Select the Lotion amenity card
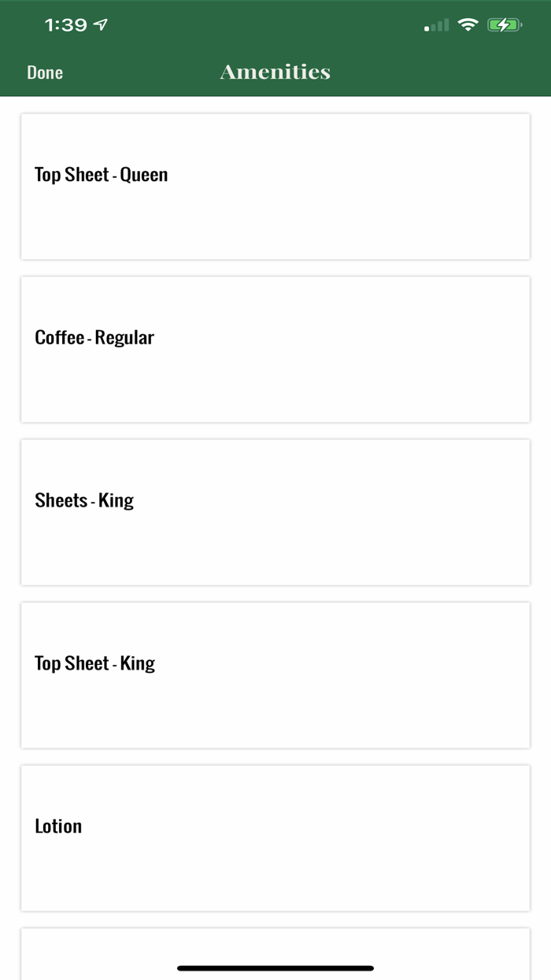This screenshot has height=980, width=551. click(x=275, y=837)
